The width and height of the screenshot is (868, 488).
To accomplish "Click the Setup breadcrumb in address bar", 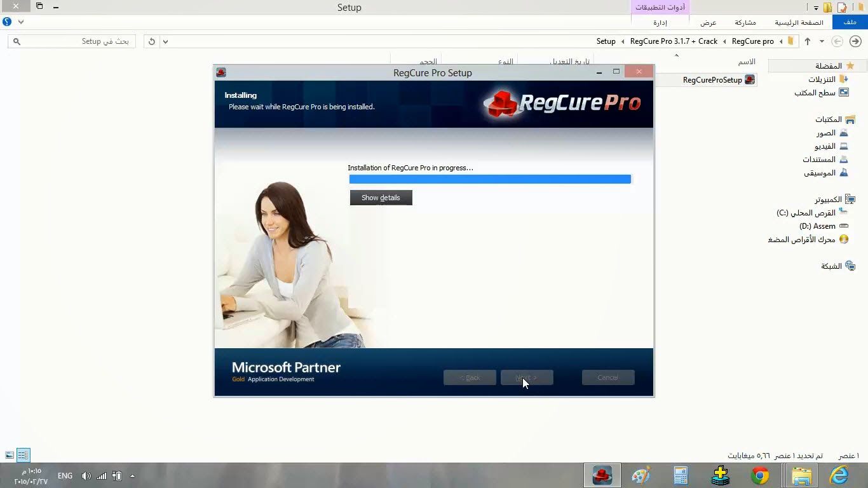I will [x=606, y=41].
